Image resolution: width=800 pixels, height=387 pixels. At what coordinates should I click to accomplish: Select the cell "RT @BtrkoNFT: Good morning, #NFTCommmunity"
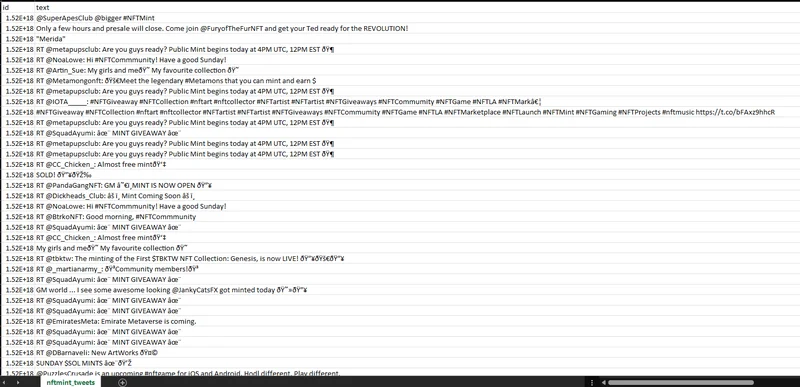tap(116, 217)
